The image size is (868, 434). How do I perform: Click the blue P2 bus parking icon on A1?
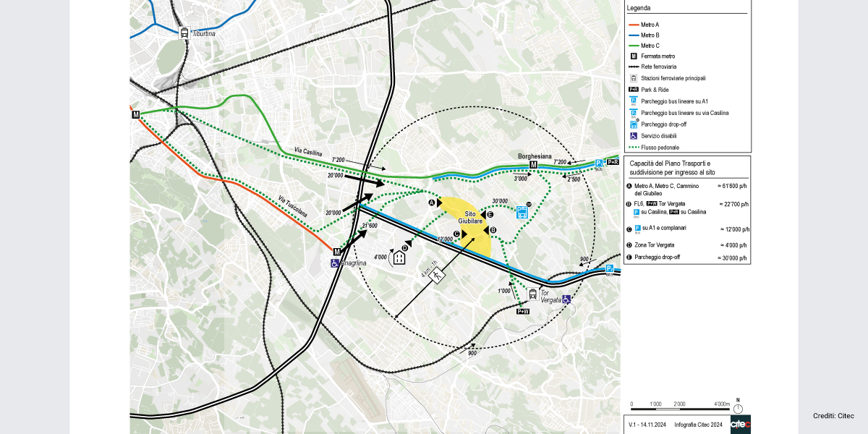tap(609, 268)
